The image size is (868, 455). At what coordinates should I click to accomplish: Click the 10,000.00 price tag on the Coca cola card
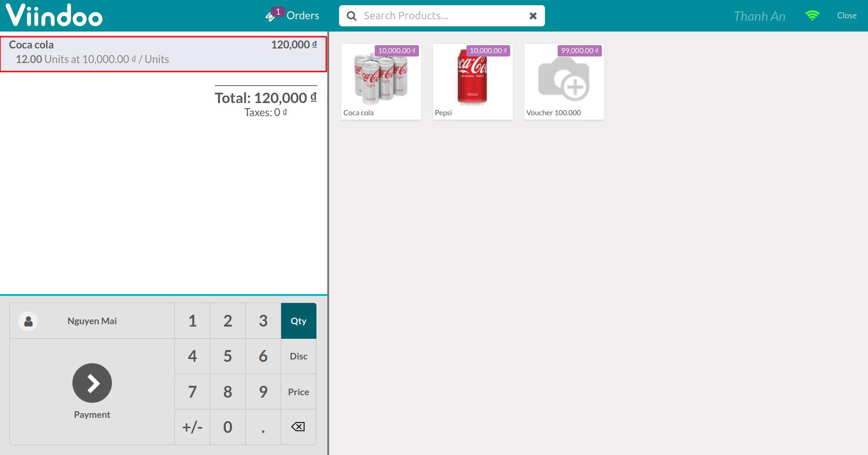396,51
